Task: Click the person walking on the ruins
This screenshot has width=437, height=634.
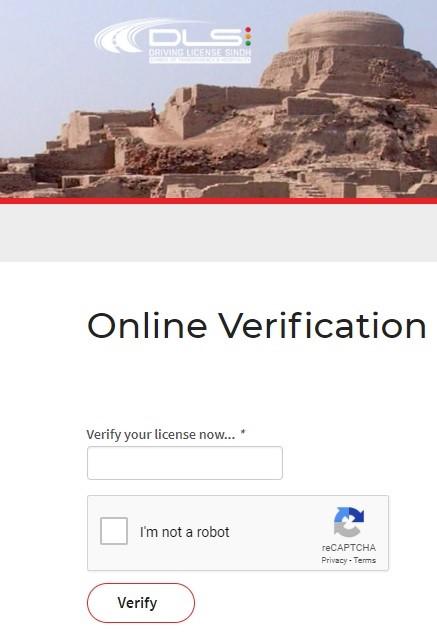Action: point(154,114)
